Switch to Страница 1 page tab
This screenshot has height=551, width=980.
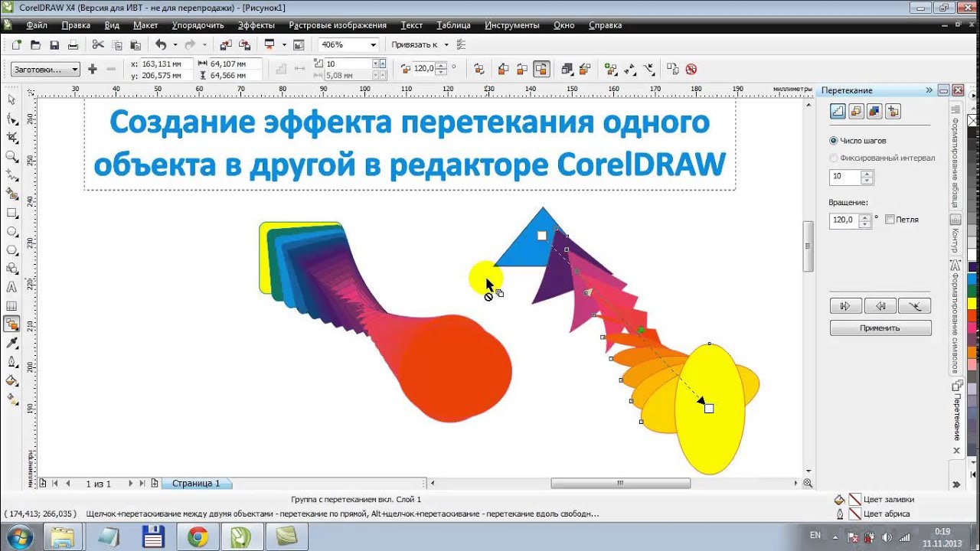(x=196, y=484)
